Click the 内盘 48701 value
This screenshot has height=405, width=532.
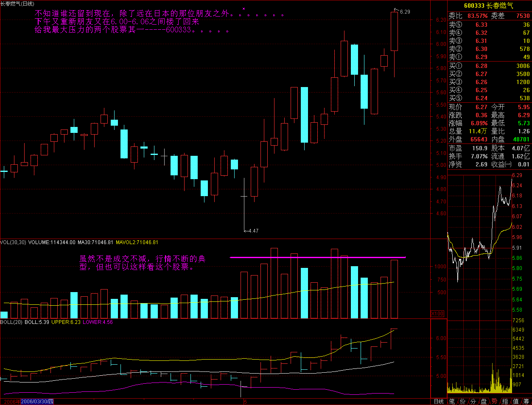click(521, 139)
